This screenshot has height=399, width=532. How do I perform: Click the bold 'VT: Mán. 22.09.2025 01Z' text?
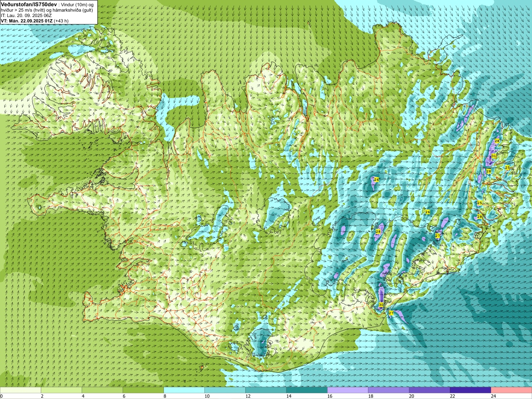pos(27,21)
